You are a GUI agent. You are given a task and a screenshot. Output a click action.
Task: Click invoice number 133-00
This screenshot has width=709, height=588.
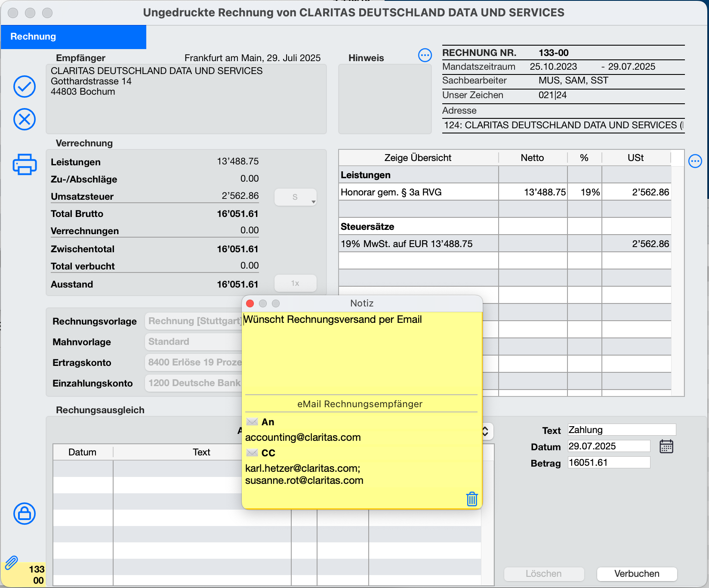[x=554, y=53]
